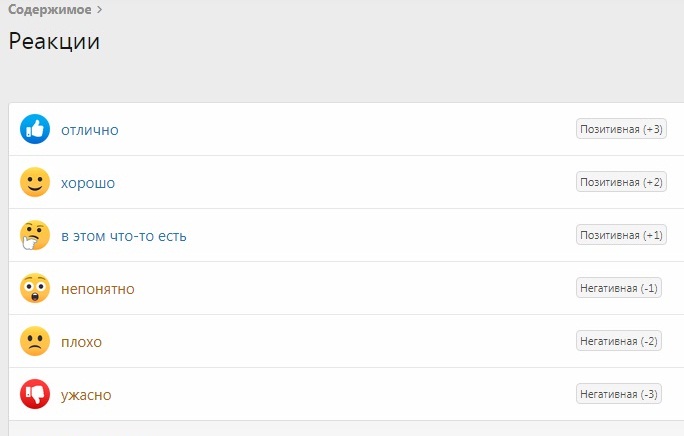This screenshot has height=436, width=684.
Task: Go to the 'Содержимое' breadcrumb
Action: tap(50, 10)
